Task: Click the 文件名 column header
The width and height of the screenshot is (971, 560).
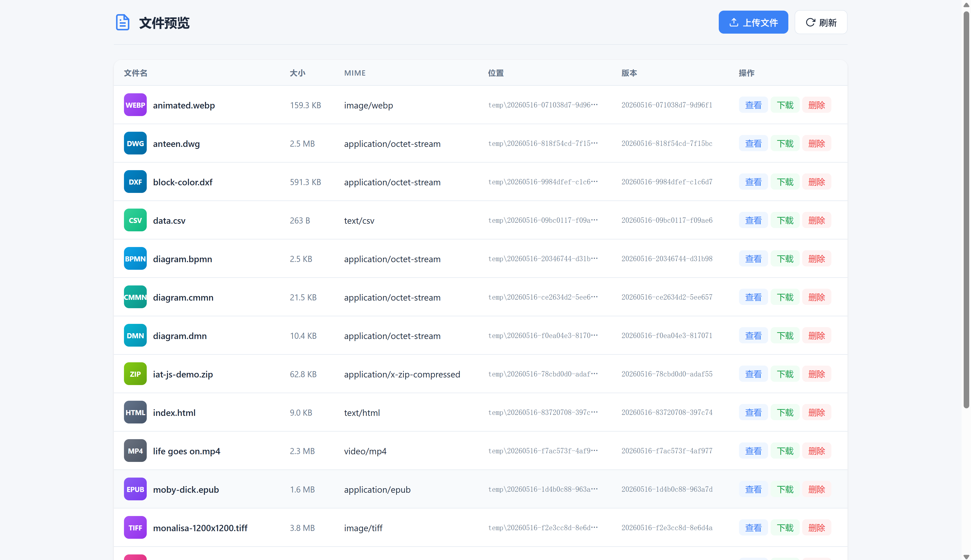Action: click(x=135, y=73)
